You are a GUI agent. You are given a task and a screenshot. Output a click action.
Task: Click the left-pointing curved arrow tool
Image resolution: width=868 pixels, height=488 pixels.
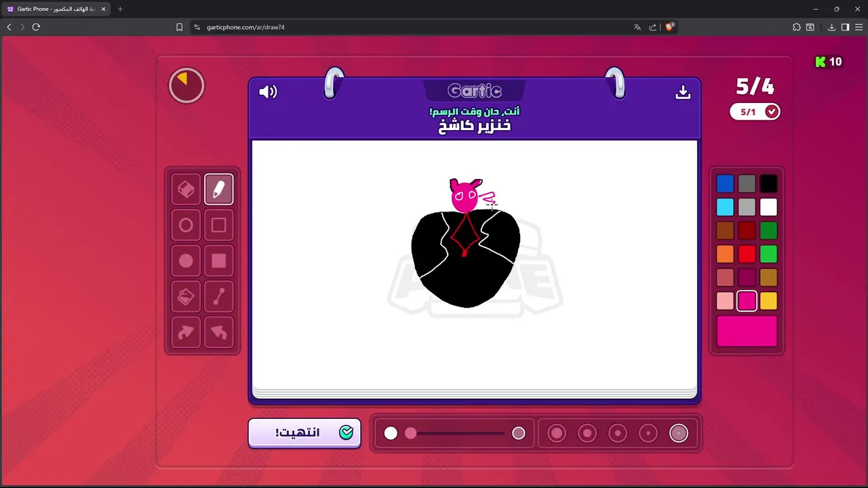(x=218, y=333)
